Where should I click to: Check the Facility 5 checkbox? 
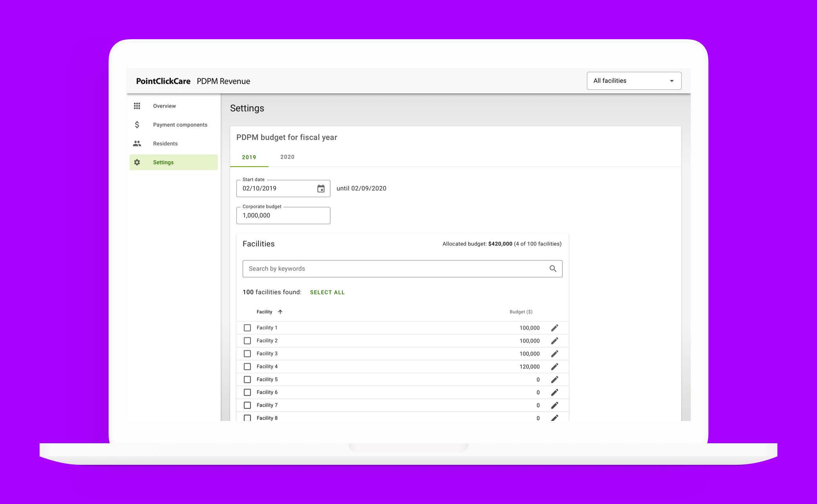pyautogui.click(x=247, y=379)
